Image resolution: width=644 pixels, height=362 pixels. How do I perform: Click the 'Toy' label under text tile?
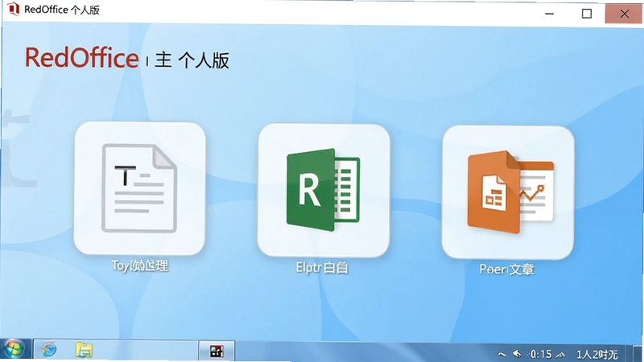[139, 265]
